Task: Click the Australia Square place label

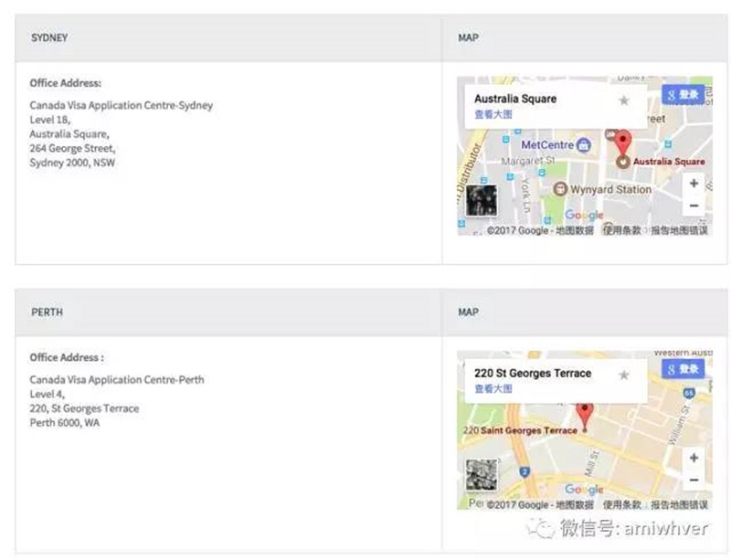Action: 669,162
